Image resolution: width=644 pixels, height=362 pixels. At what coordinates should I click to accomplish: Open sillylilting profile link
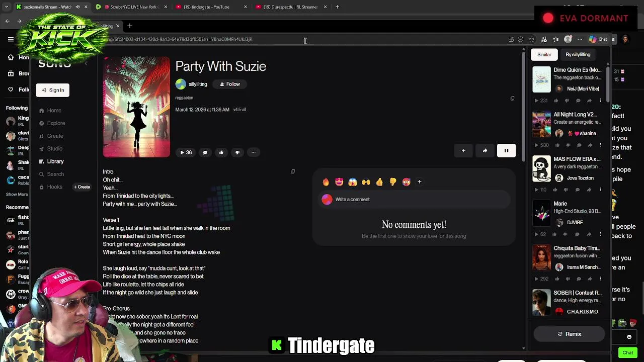[198, 84]
